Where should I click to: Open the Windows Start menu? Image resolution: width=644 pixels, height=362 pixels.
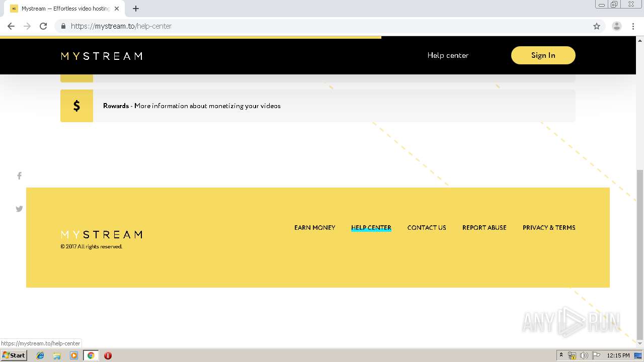tap(14, 355)
